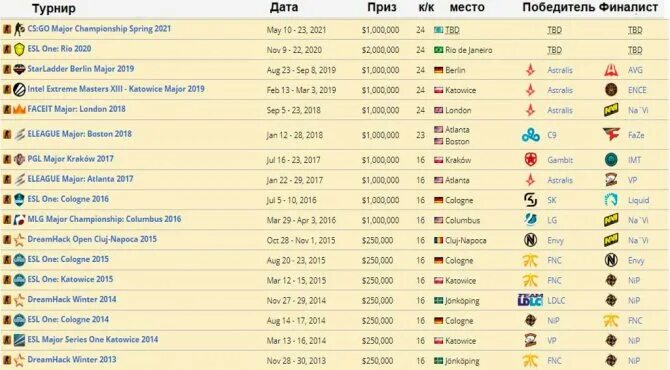Click the Astralis logo in Berlin 2019 row
The image size is (670, 370).
click(x=531, y=70)
